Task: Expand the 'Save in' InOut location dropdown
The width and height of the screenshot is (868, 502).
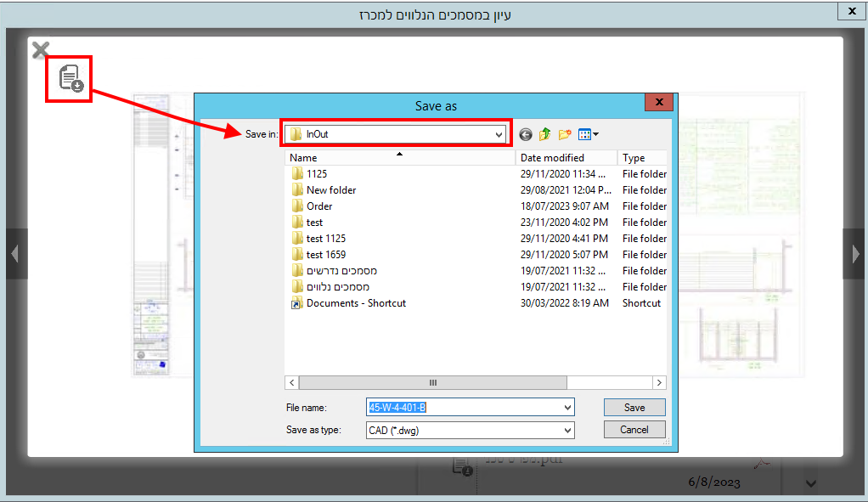Action: (x=499, y=134)
